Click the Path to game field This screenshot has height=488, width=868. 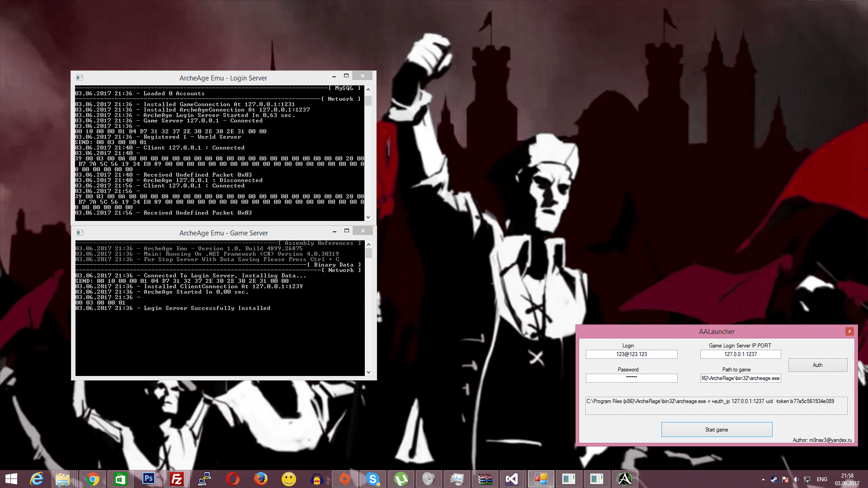click(x=741, y=378)
